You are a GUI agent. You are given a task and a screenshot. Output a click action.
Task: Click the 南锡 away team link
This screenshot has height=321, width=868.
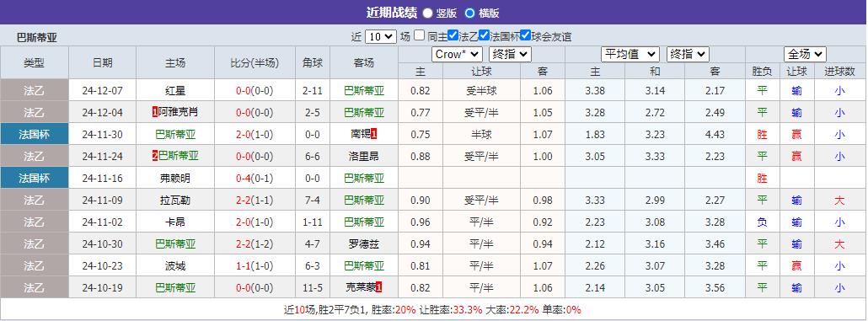(361, 135)
